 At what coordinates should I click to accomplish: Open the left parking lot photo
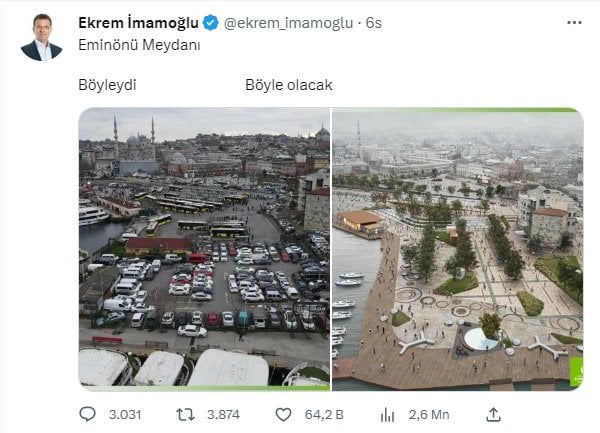point(204,249)
